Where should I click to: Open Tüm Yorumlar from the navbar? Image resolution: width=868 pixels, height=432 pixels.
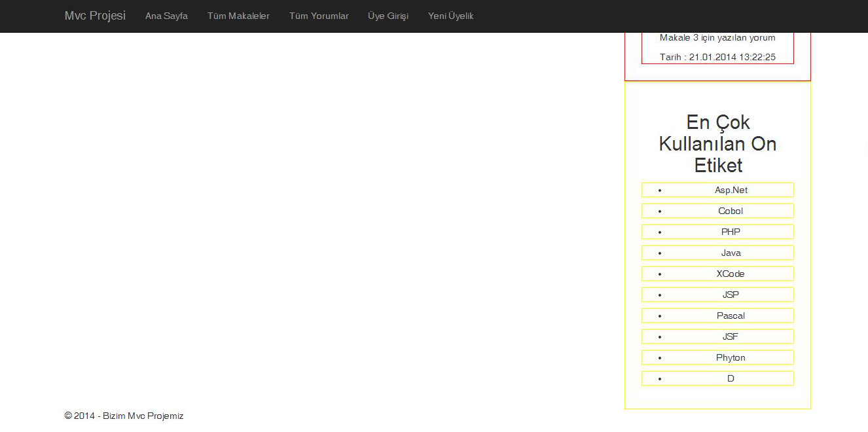[x=319, y=16]
